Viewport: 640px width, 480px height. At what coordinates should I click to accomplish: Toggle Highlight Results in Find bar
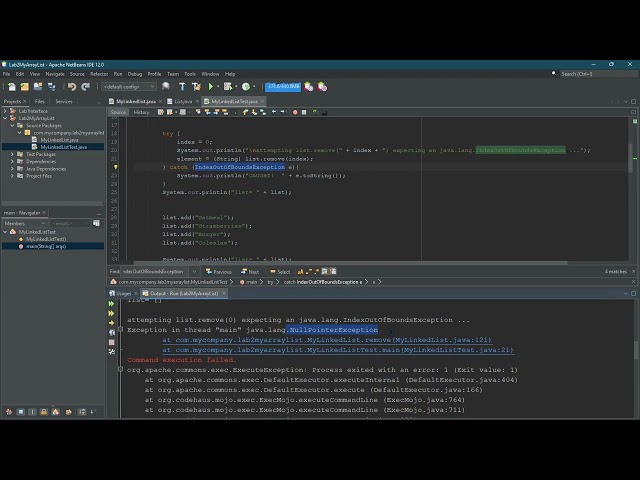click(324, 271)
